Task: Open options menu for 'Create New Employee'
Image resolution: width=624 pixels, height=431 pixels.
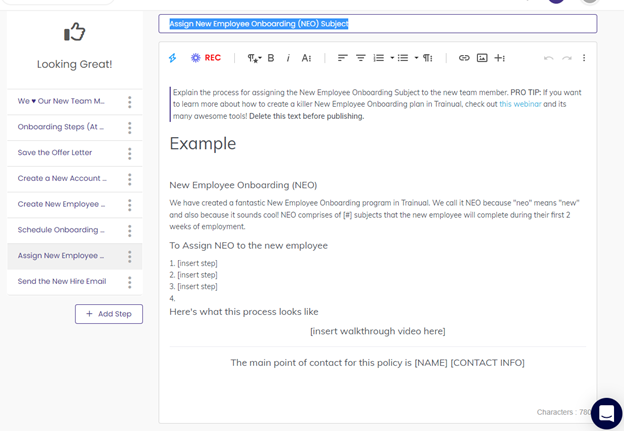Action: [129, 205]
